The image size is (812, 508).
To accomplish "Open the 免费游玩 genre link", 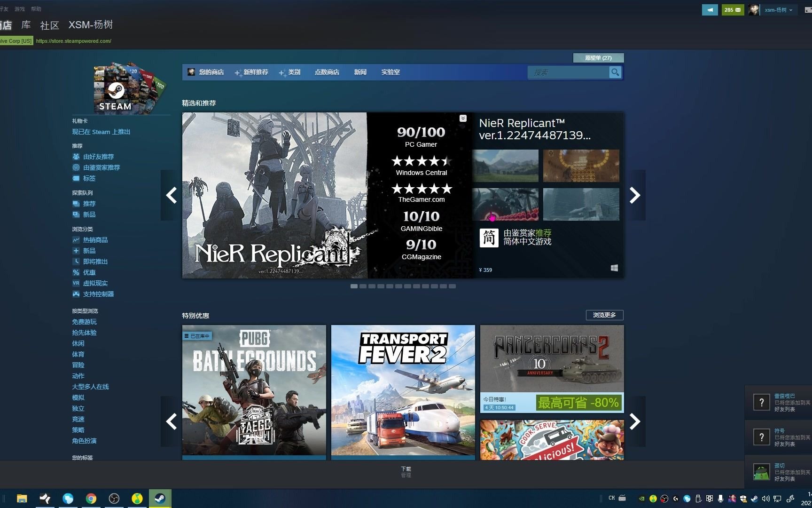I will point(84,322).
